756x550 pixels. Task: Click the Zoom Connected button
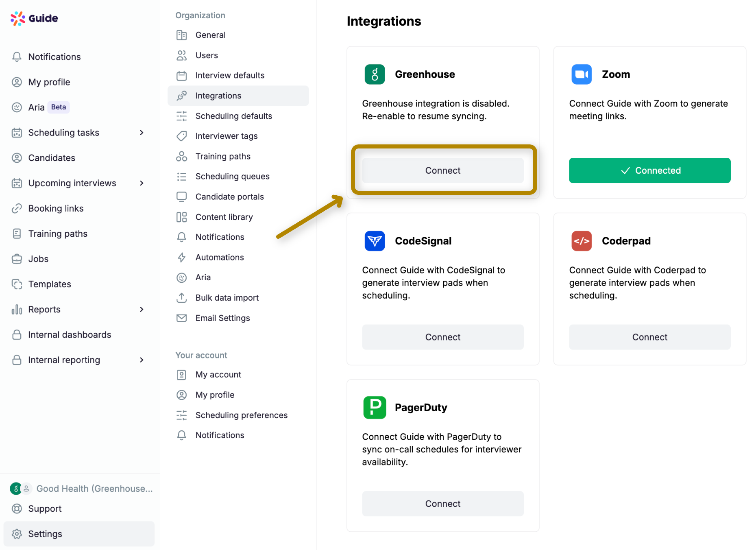(649, 170)
